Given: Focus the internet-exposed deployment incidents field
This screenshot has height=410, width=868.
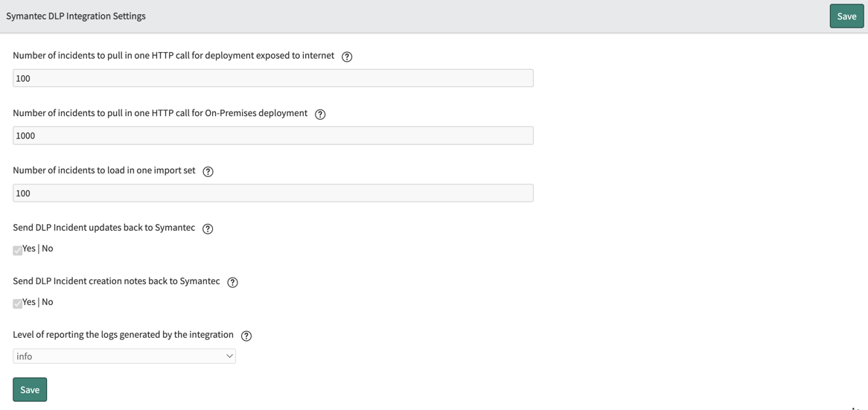Looking at the screenshot, I should 273,78.
